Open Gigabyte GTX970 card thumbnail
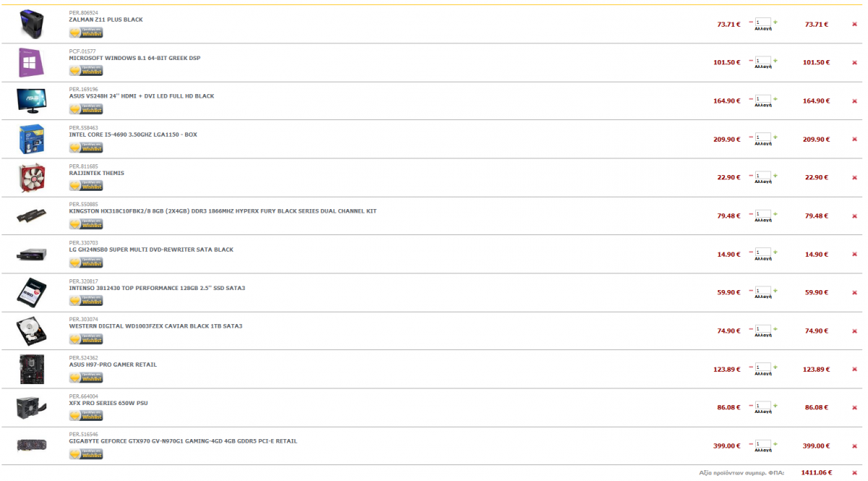868x481 pixels. point(31,444)
